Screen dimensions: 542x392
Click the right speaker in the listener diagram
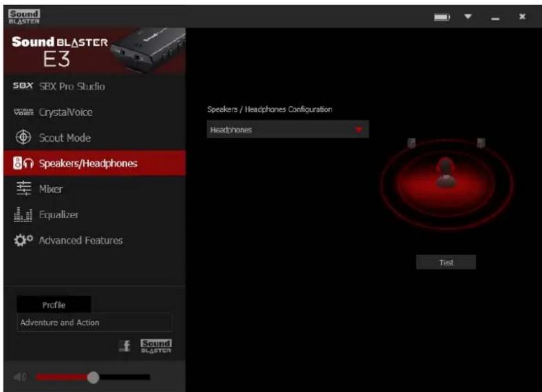coord(481,143)
